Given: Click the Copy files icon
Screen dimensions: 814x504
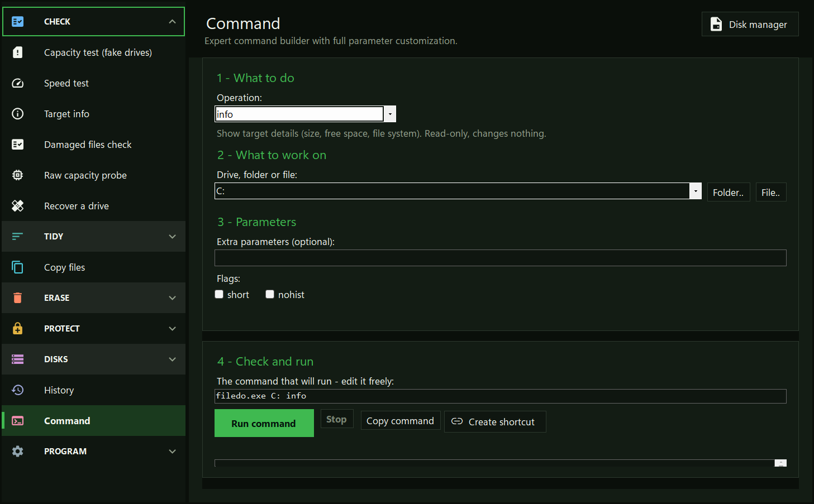Looking at the screenshot, I should click(x=18, y=267).
